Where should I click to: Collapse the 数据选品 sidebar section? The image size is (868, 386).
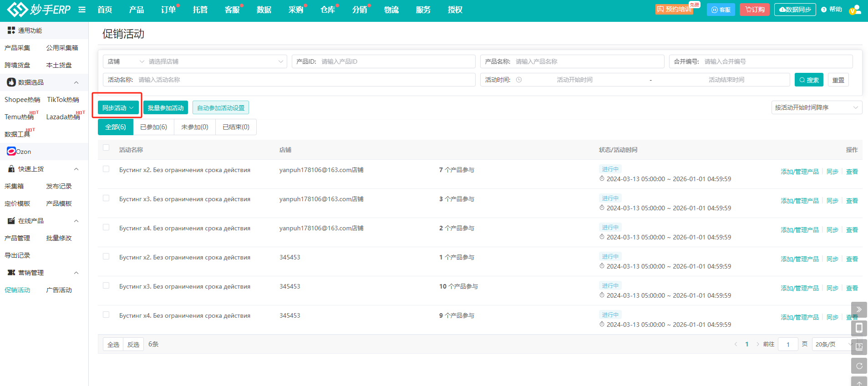[x=76, y=82]
